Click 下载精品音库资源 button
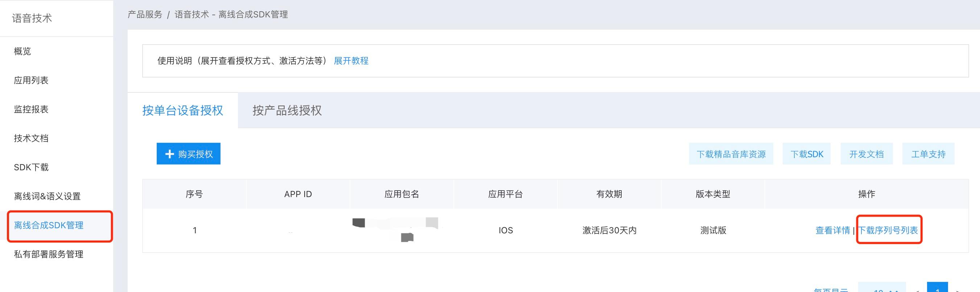980x292 pixels. click(x=731, y=154)
